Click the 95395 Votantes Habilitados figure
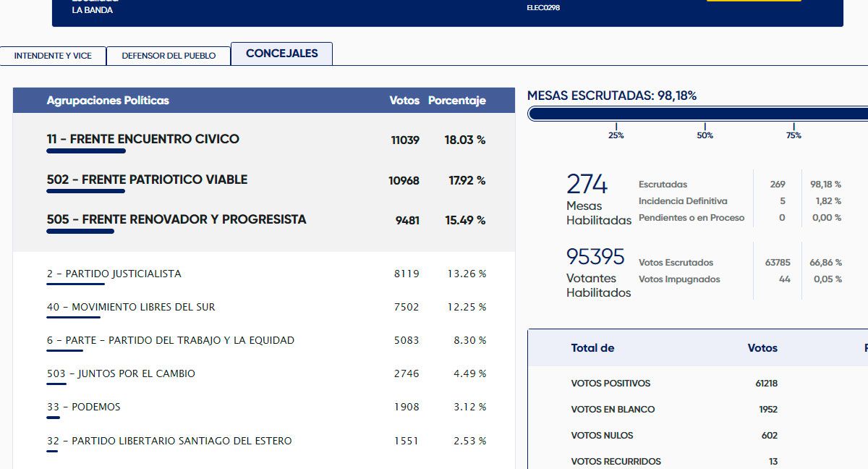The height and width of the screenshot is (469, 868). point(595,257)
